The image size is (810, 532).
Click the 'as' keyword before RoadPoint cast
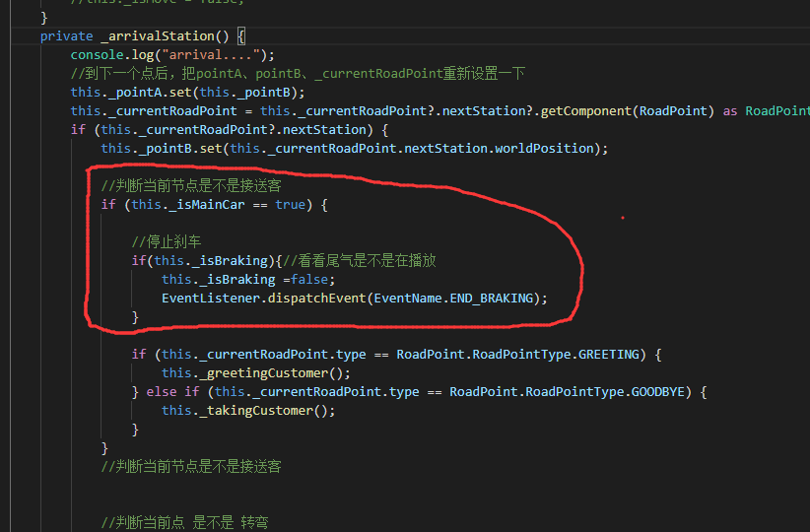click(x=730, y=111)
